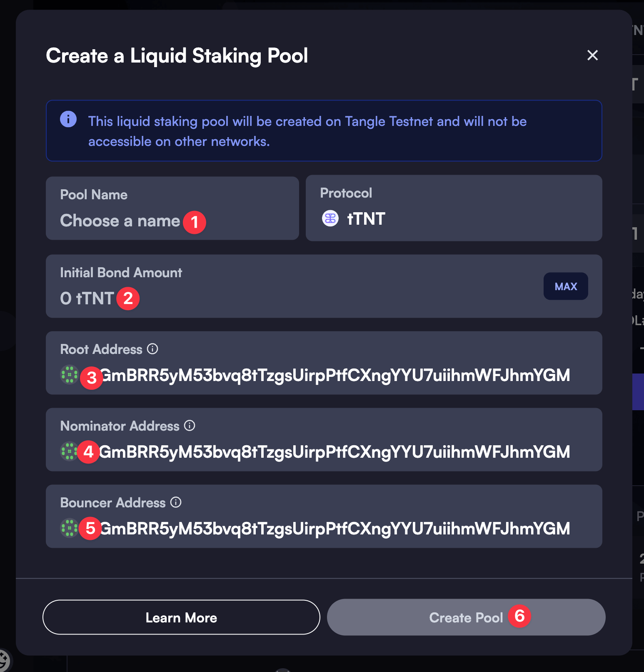Click the Root Address identicon avatar
This screenshot has height=672, width=644.
coord(69,375)
